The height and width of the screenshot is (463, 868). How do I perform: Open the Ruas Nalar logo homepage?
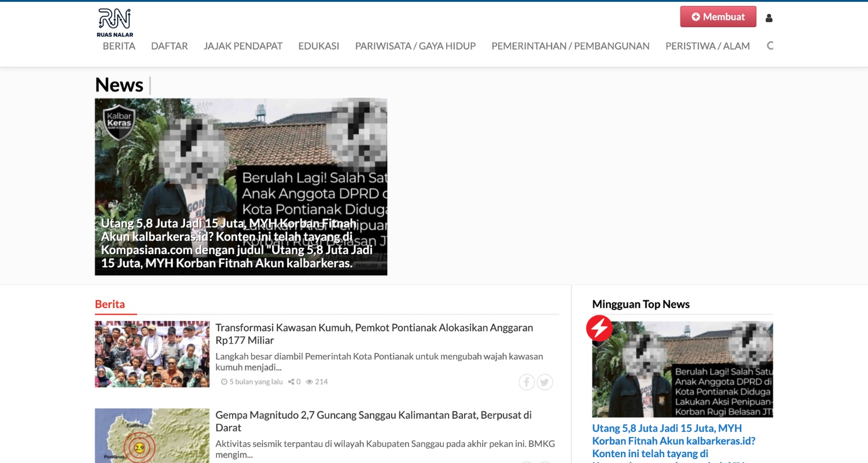pos(115,23)
